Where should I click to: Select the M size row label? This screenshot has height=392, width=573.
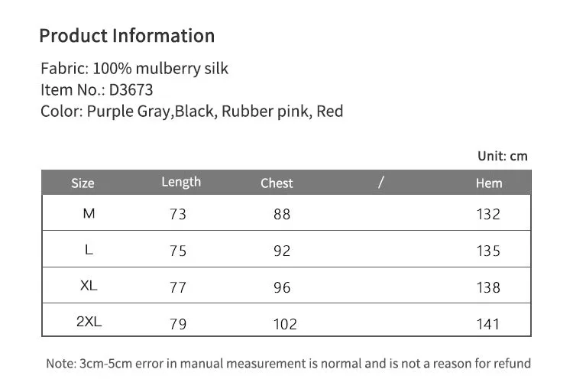[89, 213]
